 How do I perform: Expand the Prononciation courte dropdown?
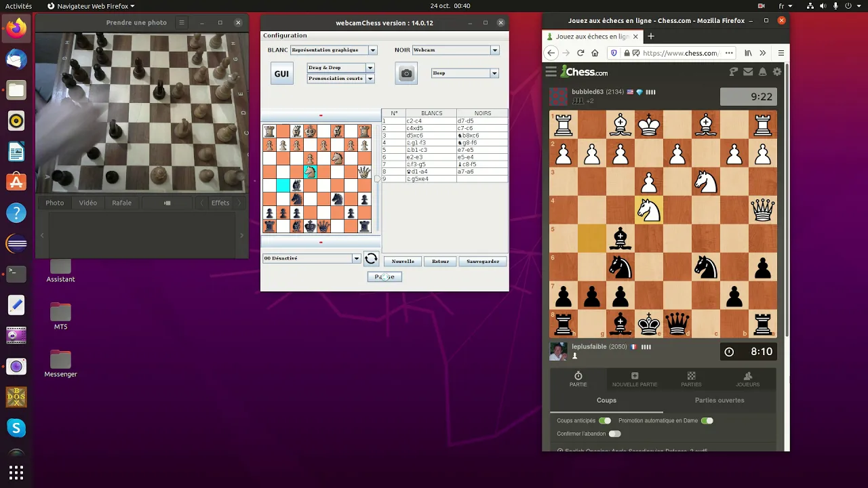(340, 79)
